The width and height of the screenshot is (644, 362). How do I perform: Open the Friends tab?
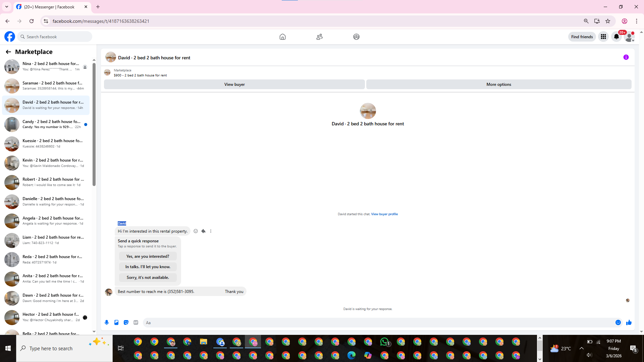pyautogui.click(x=319, y=37)
